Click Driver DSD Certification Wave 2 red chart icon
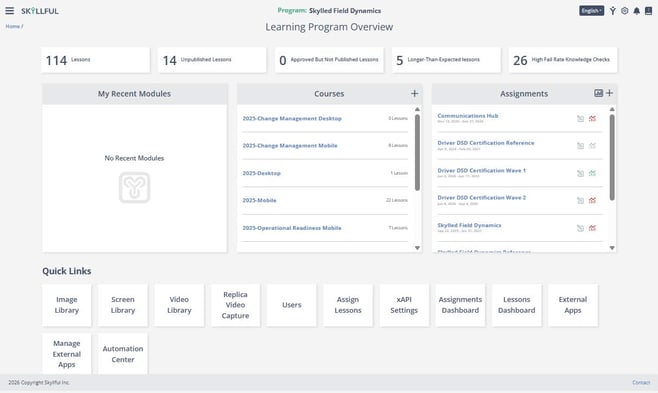Screen dimensions: 658x393 click(592, 200)
